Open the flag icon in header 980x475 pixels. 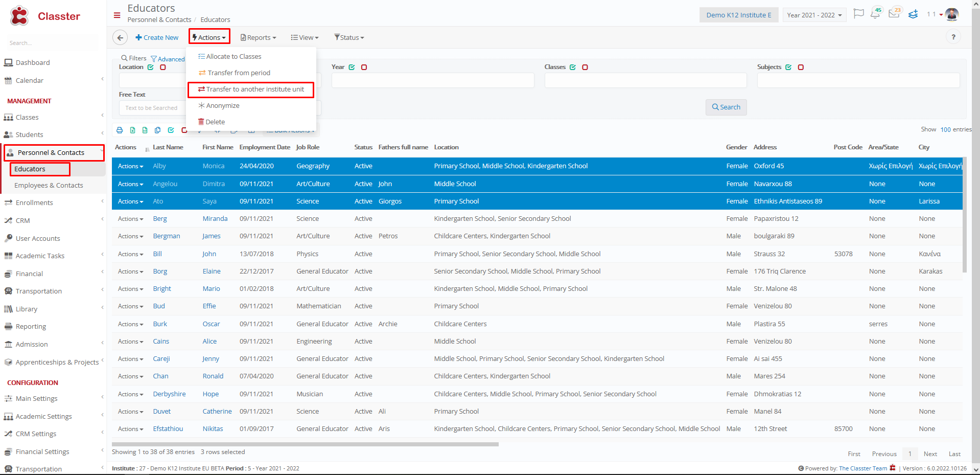pos(859,14)
